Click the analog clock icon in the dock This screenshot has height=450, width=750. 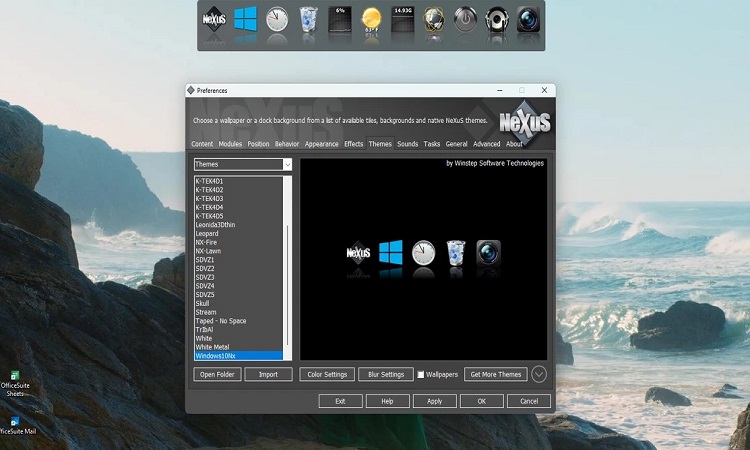point(277,20)
